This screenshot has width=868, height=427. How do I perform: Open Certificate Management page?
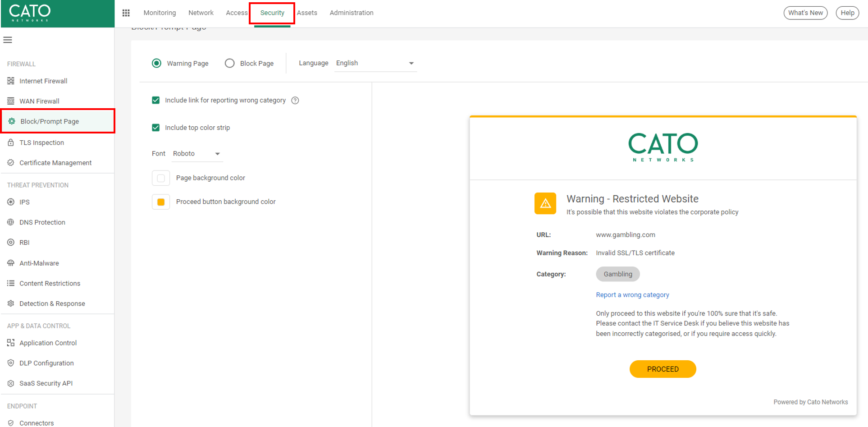pyautogui.click(x=55, y=163)
